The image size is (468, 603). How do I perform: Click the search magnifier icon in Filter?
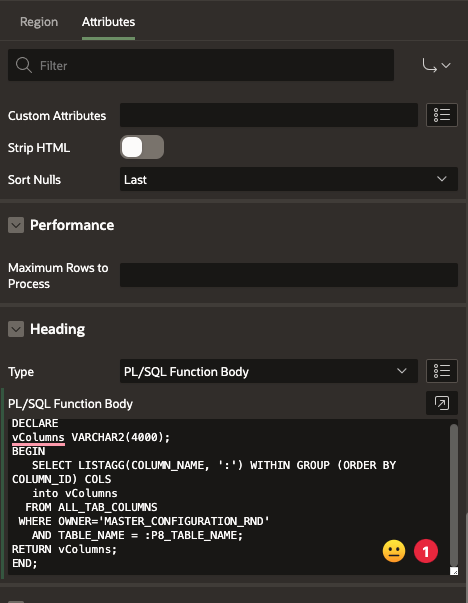pos(23,65)
